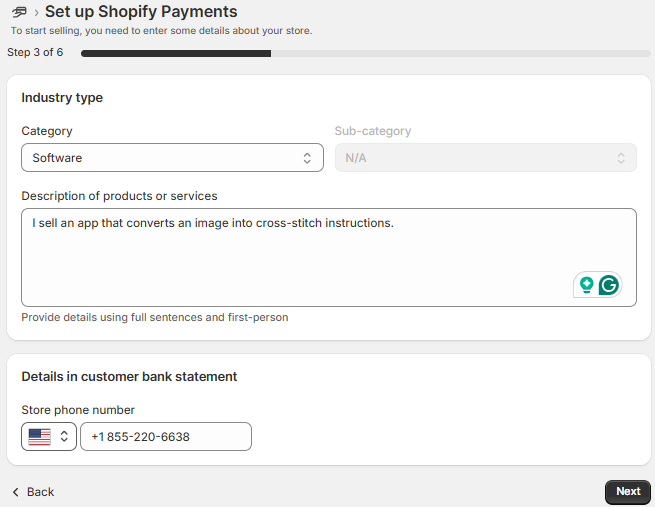Continue with the Next button
The height and width of the screenshot is (507, 655).
[x=628, y=492]
